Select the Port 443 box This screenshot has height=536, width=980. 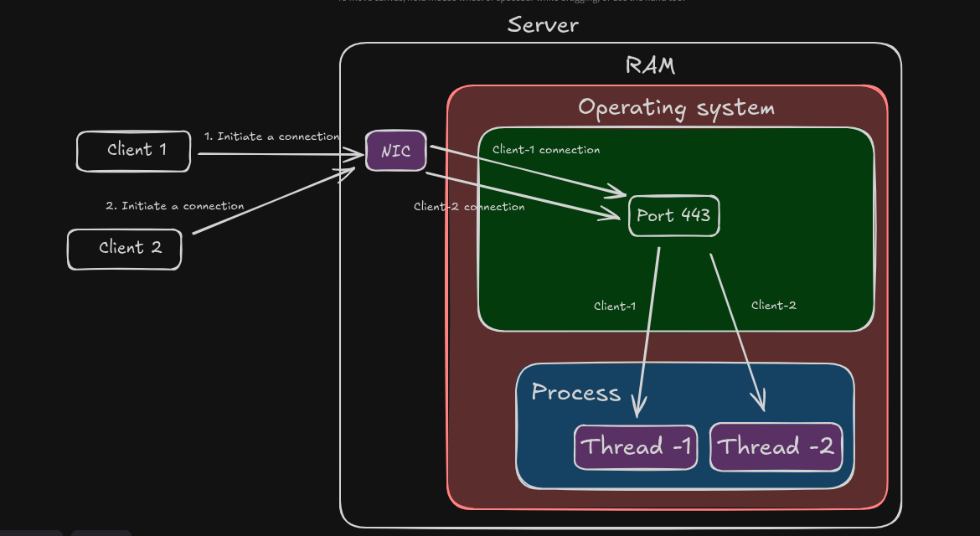click(x=673, y=215)
